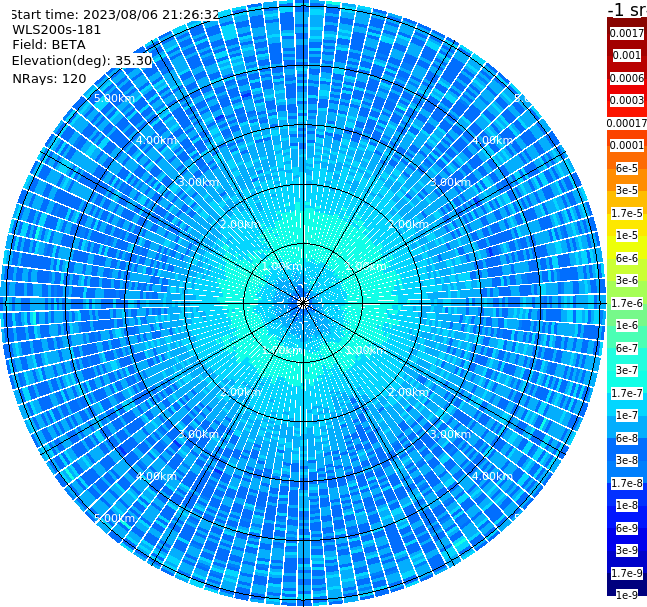
Task: Click the '1.7e-6' colorbar label
Action: (627, 303)
